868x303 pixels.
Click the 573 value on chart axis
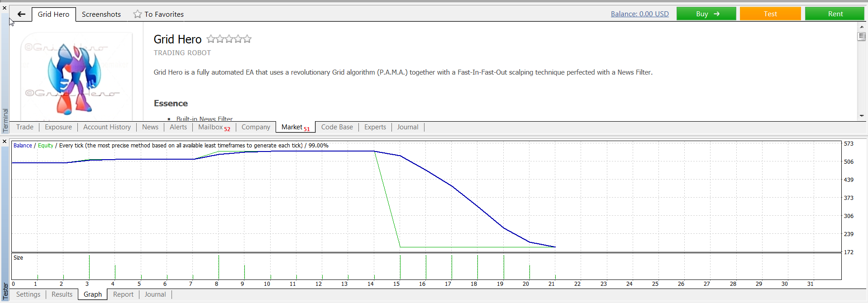point(849,144)
